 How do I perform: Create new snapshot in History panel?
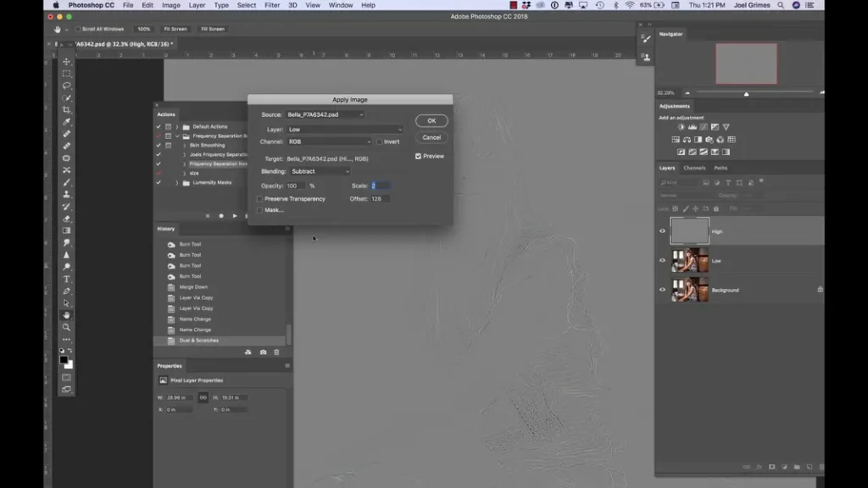263,352
